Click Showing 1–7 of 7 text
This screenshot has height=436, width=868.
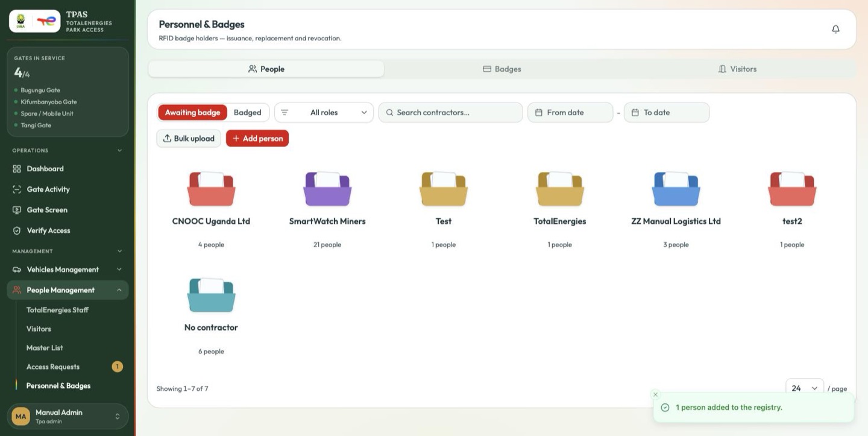point(182,388)
